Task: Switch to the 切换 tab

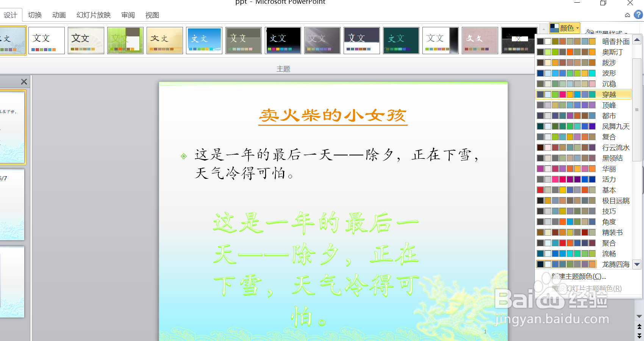Action: tap(35, 15)
